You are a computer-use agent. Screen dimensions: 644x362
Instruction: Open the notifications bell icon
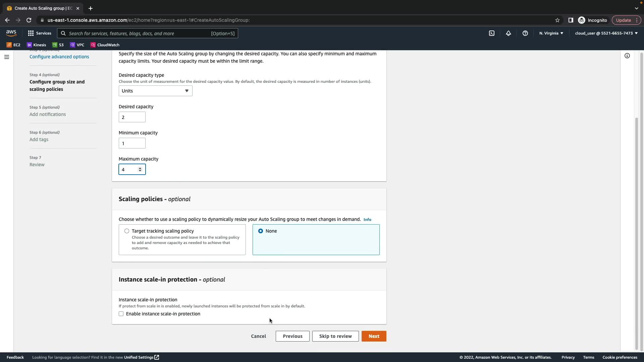[x=508, y=33]
